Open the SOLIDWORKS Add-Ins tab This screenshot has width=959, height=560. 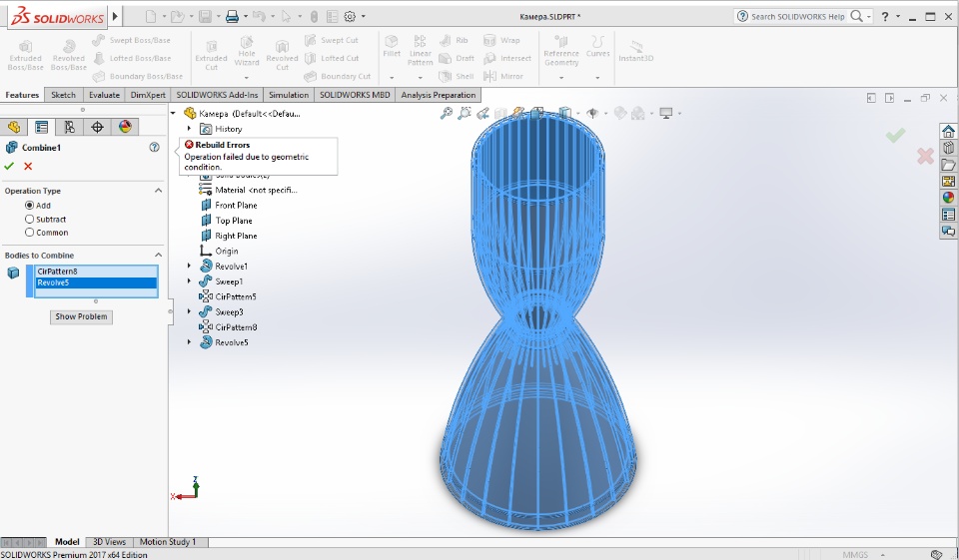[217, 95]
